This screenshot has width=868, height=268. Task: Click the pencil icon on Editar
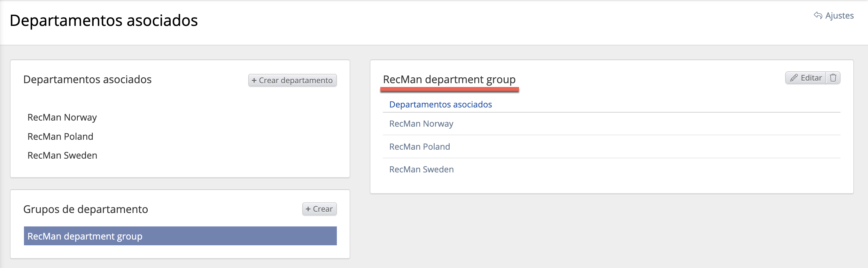(x=794, y=78)
